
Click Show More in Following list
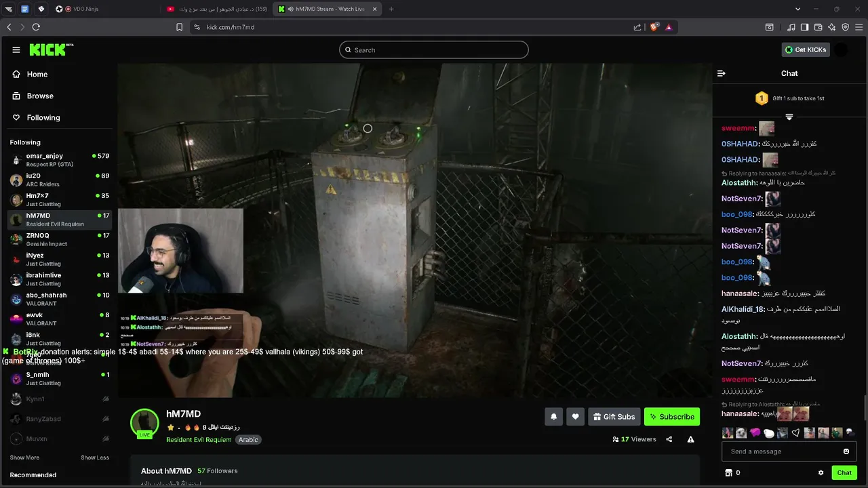24,457
